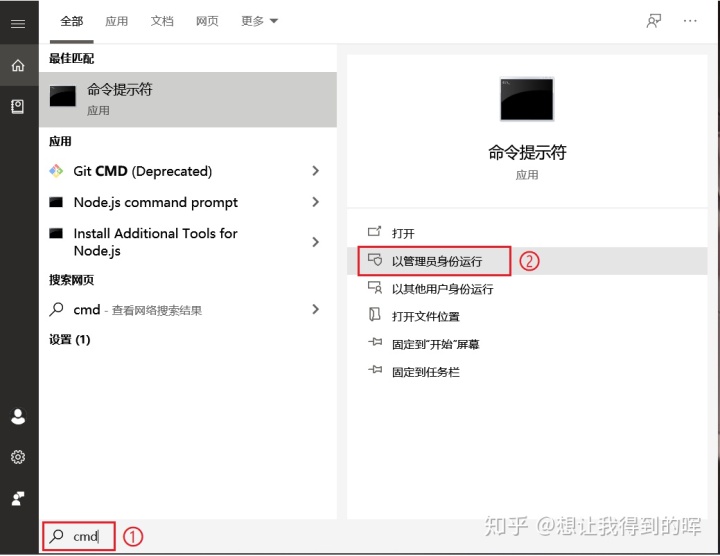Click the feedback icon at top right
The image size is (720, 556).
tap(653, 21)
